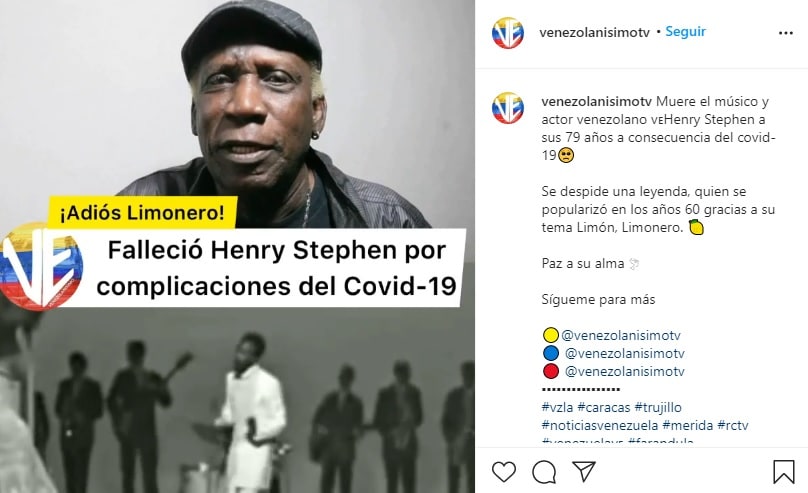Open the three-dot more options menu
This screenshot has width=808, height=493.
(785, 33)
